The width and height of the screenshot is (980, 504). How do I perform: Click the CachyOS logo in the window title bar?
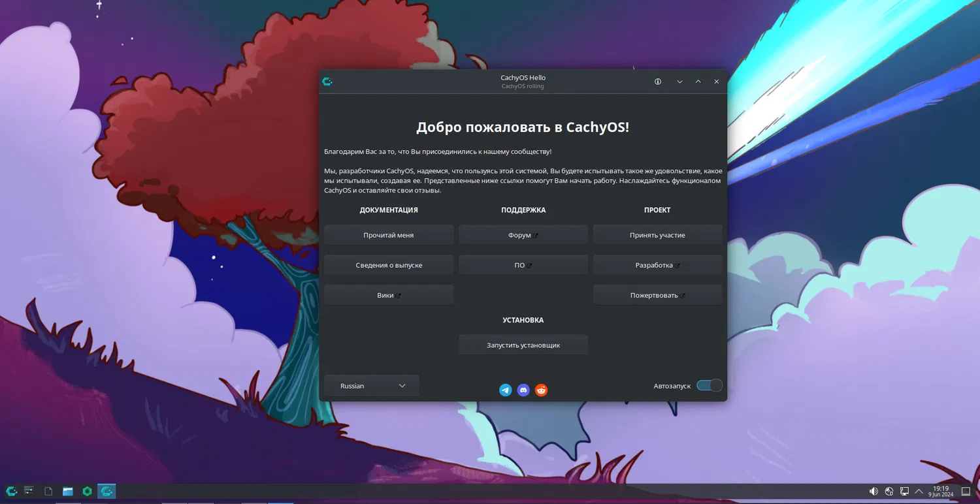point(327,82)
